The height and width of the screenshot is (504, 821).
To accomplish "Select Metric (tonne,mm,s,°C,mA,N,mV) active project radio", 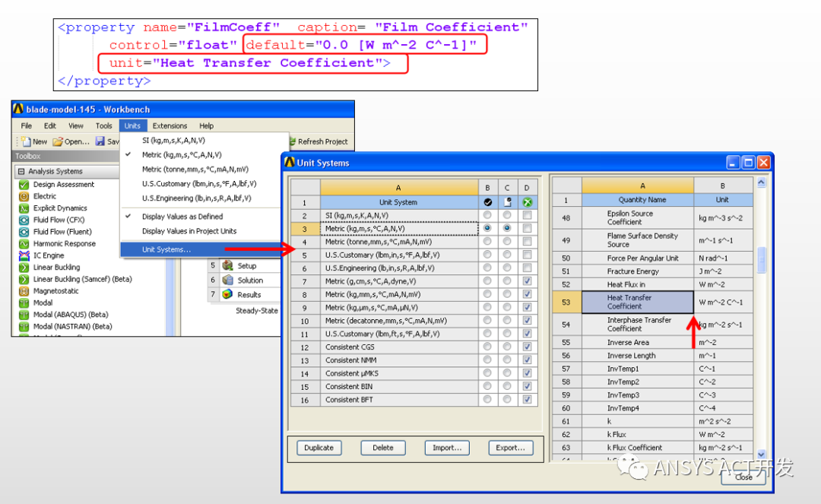I will [x=487, y=241].
